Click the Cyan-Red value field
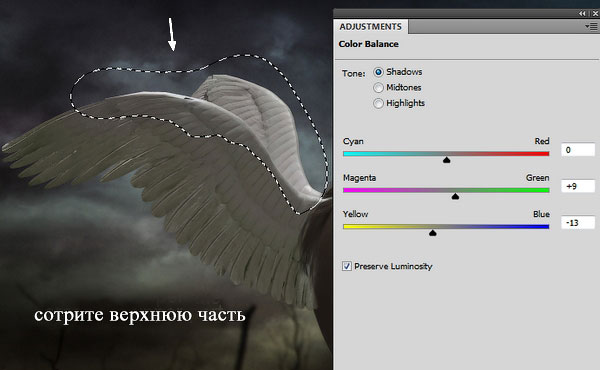600x370 pixels. coord(578,150)
